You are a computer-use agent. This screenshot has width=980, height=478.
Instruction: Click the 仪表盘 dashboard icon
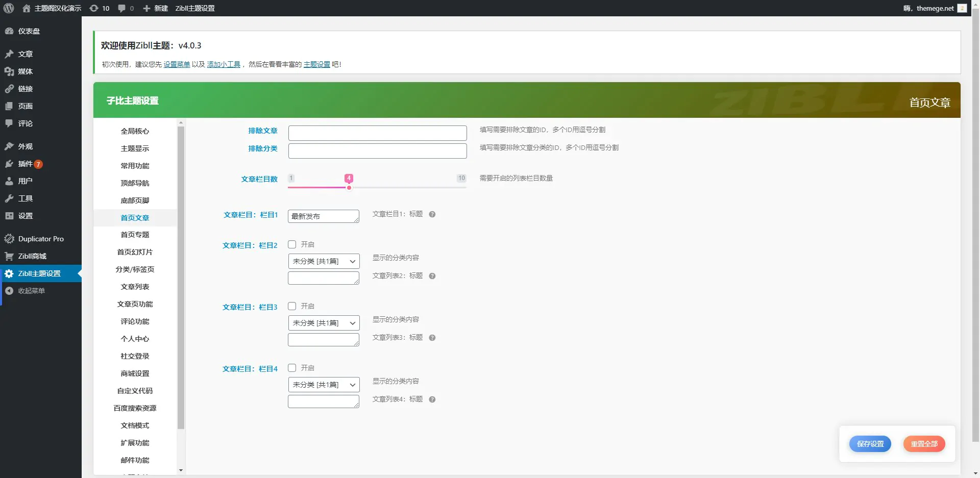tap(9, 31)
